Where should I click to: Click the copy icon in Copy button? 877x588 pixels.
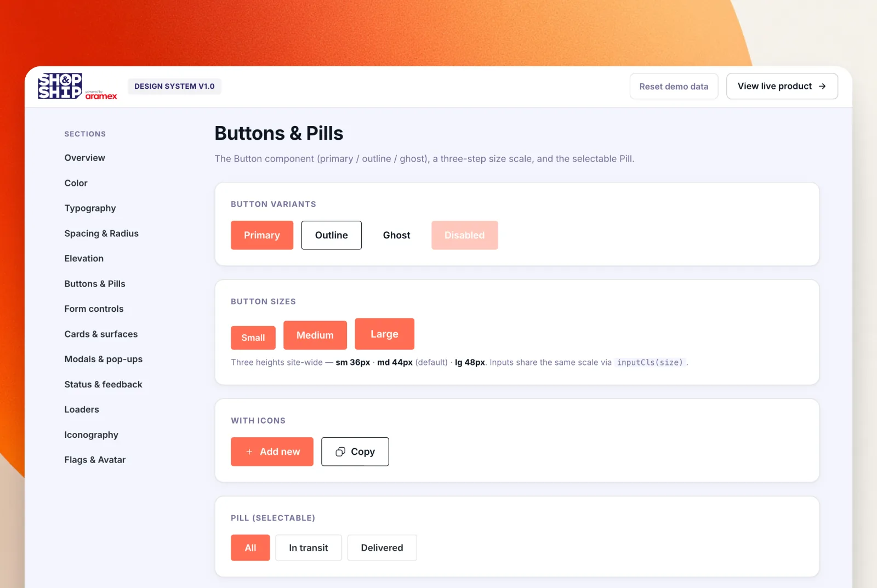point(340,452)
